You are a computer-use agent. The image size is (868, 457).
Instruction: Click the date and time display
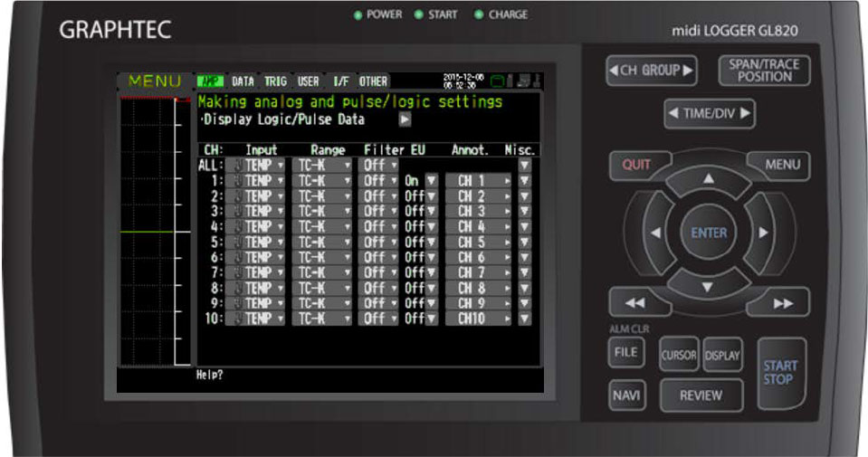pyautogui.click(x=463, y=81)
